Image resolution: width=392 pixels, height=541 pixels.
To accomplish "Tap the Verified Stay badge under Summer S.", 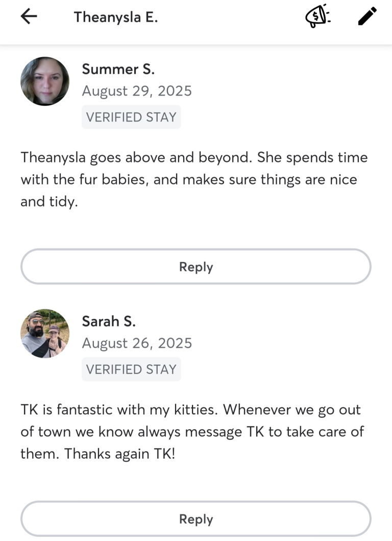I will (x=131, y=117).
